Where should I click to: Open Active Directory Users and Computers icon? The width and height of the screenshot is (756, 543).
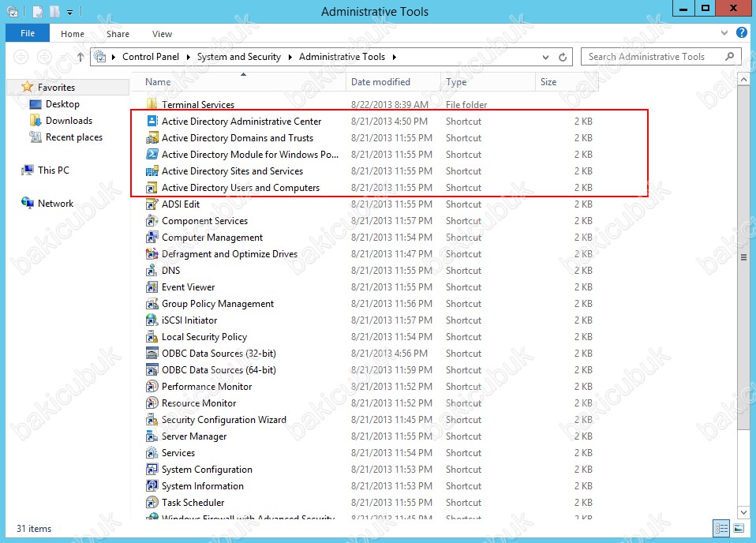click(152, 188)
